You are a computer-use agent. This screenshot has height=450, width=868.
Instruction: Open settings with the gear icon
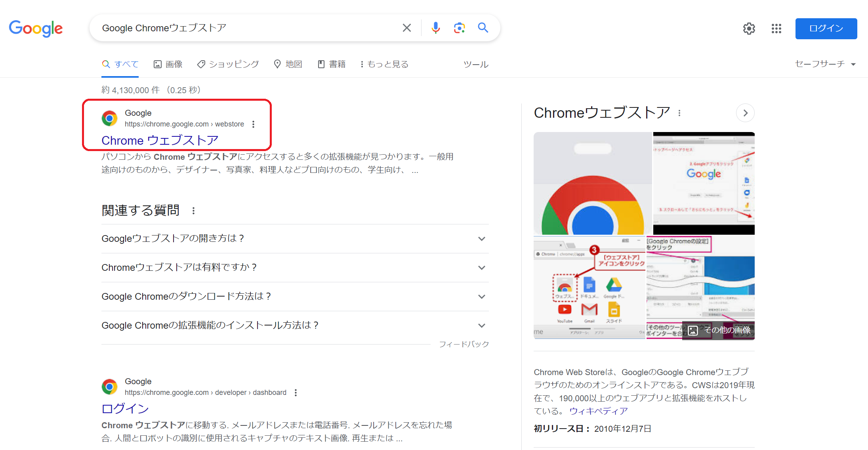pos(749,29)
